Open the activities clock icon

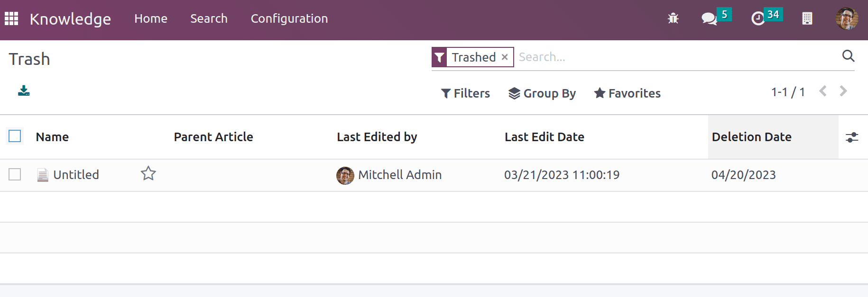click(x=758, y=18)
